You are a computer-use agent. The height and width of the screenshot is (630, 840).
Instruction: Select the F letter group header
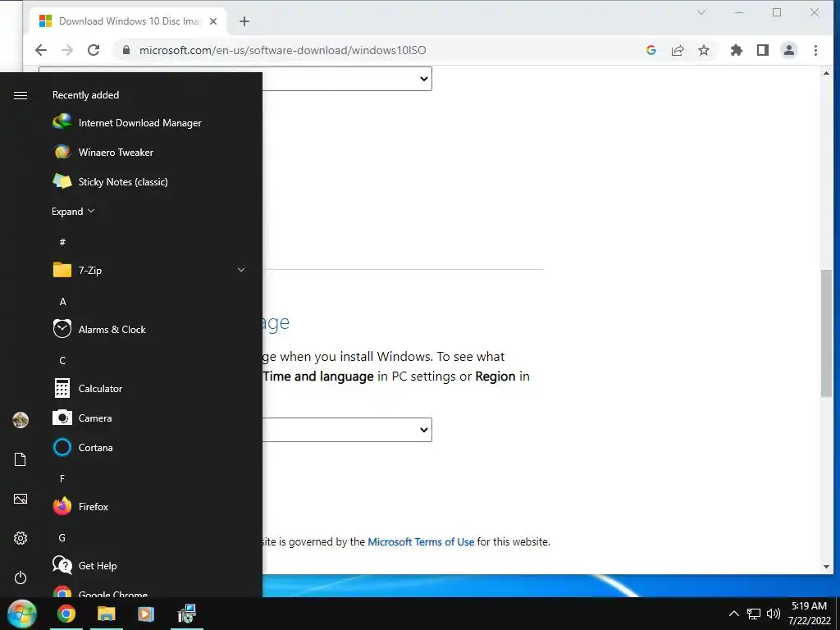(62, 478)
